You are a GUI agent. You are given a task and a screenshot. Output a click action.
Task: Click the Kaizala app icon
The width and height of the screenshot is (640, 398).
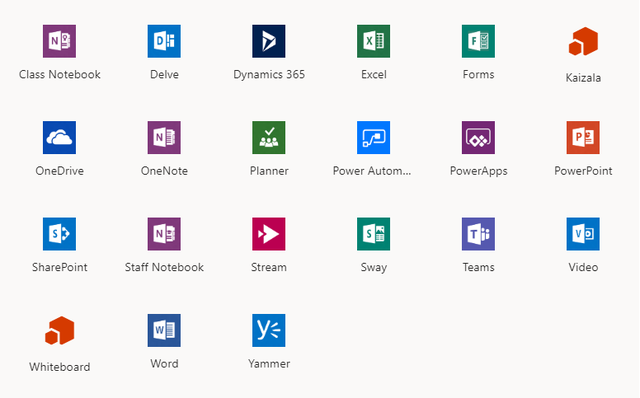pyautogui.click(x=583, y=41)
